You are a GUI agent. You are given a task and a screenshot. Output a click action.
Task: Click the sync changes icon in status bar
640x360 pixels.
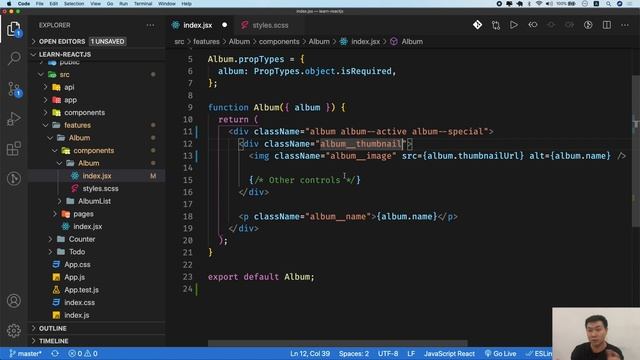[55, 353]
